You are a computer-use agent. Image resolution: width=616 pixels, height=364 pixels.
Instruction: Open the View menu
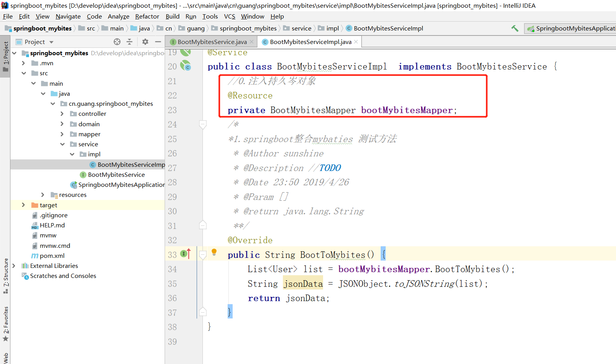(43, 16)
